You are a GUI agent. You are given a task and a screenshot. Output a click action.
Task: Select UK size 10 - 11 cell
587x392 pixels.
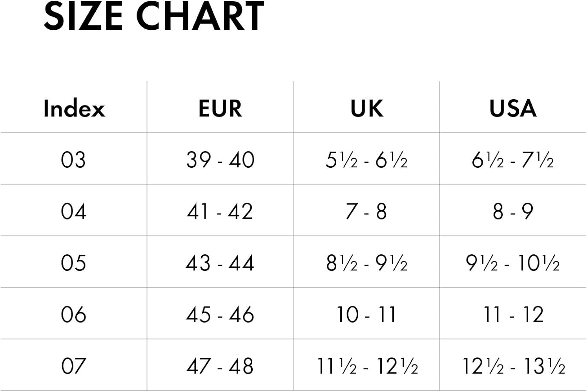click(x=366, y=314)
